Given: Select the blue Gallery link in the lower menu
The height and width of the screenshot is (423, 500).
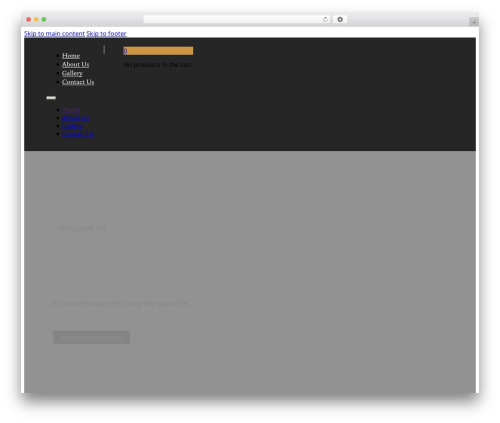Looking at the screenshot, I should point(72,126).
